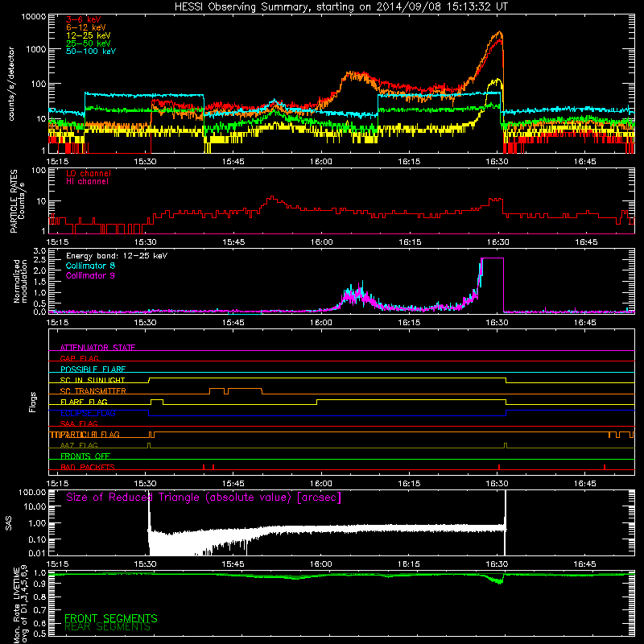Select the red 3-6 keV legend label
This screenshot has width=644, height=644.
(x=83, y=19)
